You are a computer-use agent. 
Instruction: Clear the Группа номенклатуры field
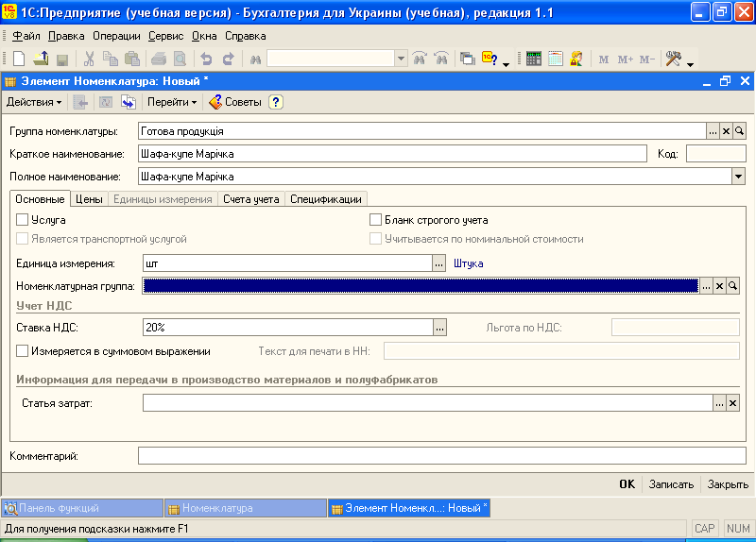point(726,130)
